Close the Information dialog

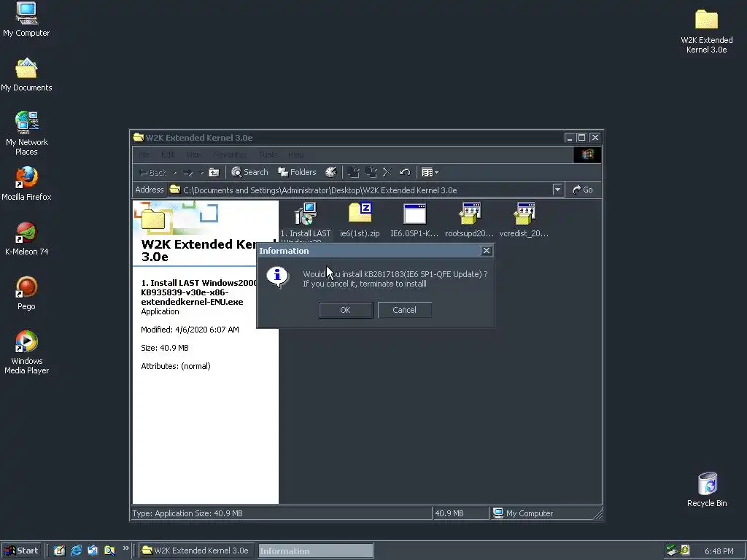click(486, 251)
